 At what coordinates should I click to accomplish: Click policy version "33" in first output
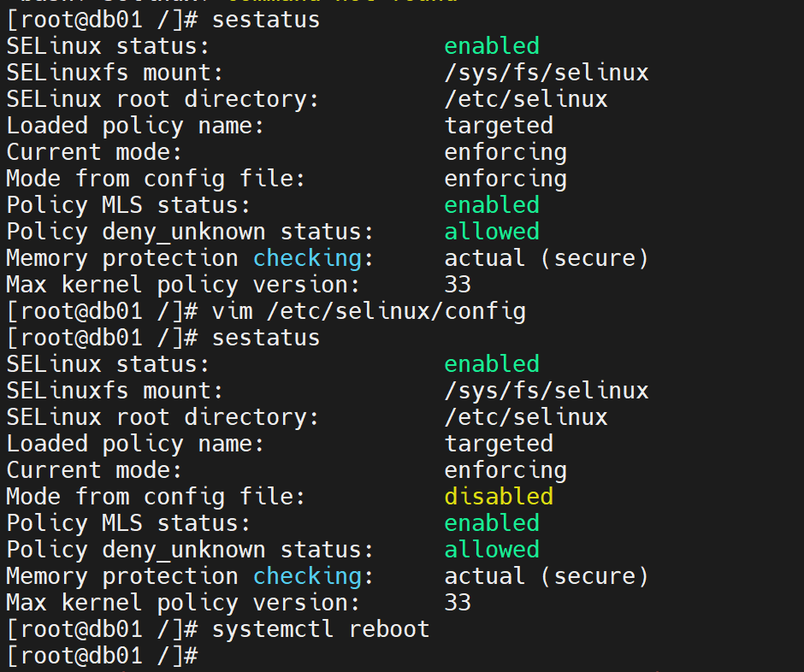(458, 285)
